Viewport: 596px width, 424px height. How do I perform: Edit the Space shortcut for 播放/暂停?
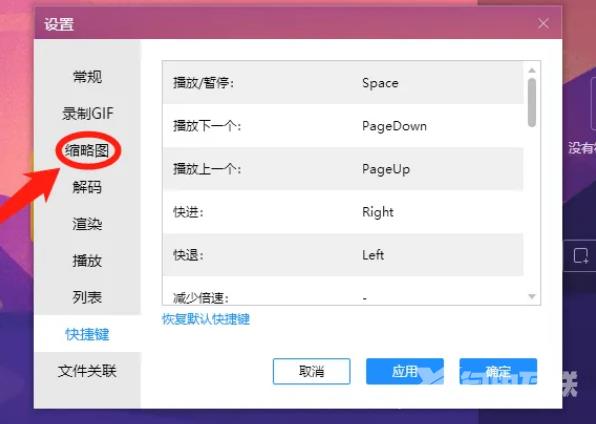[380, 83]
